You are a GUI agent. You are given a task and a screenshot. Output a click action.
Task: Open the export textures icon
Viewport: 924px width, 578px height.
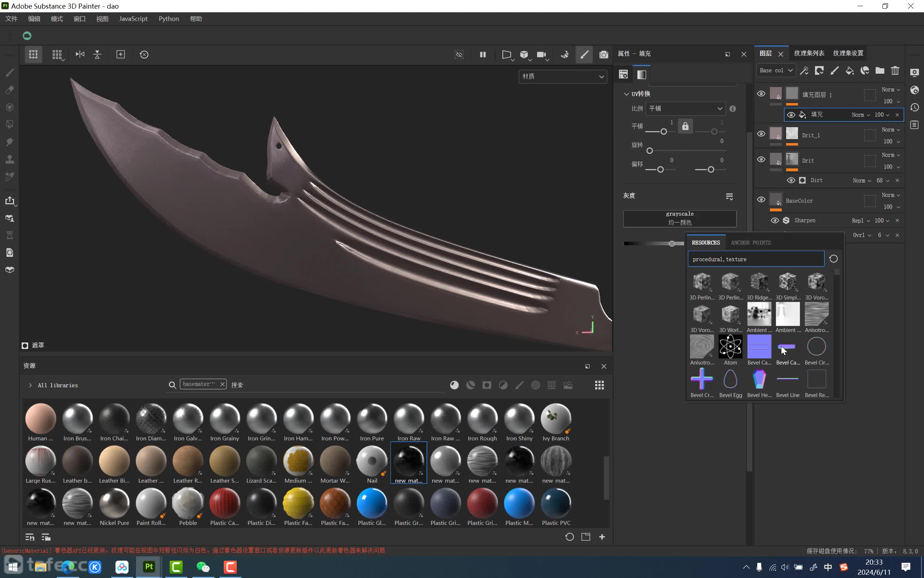[x=10, y=201]
